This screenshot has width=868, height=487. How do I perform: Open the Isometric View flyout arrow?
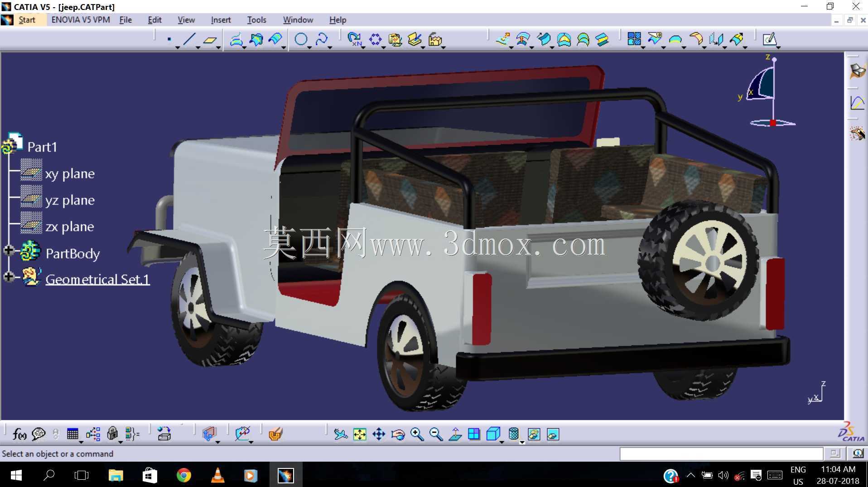[x=502, y=442]
